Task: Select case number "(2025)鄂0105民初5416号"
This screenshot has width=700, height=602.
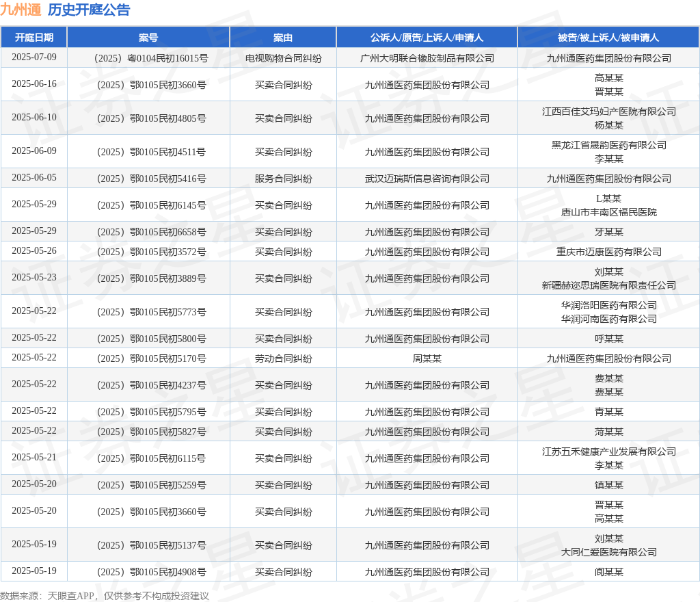Action: [151, 179]
